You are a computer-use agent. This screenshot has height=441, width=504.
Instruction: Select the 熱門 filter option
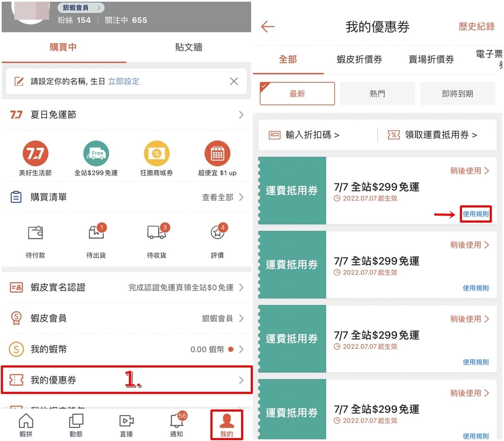[377, 94]
